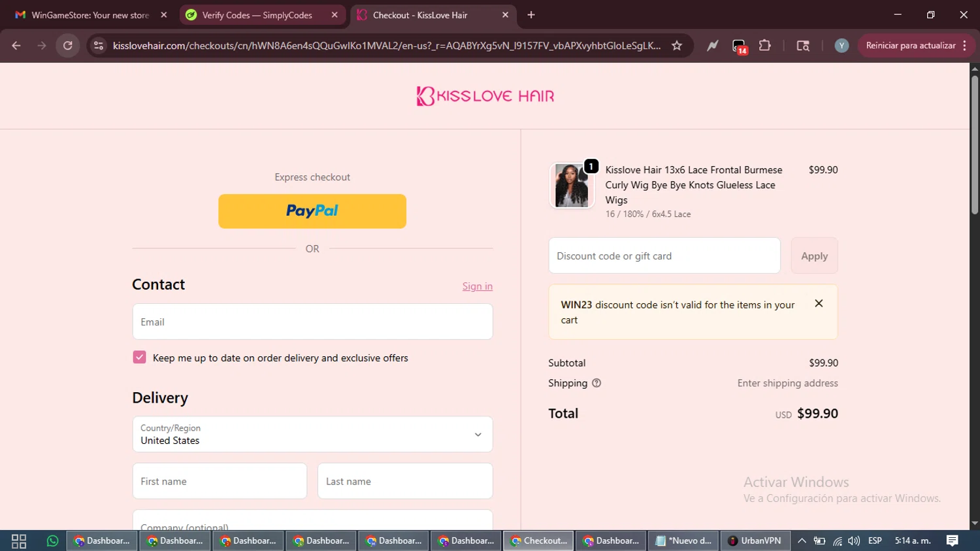980x551 pixels.
Task: Click the 16 / 180% / 6x4.5 Lace variant text
Action: (x=647, y=214)
